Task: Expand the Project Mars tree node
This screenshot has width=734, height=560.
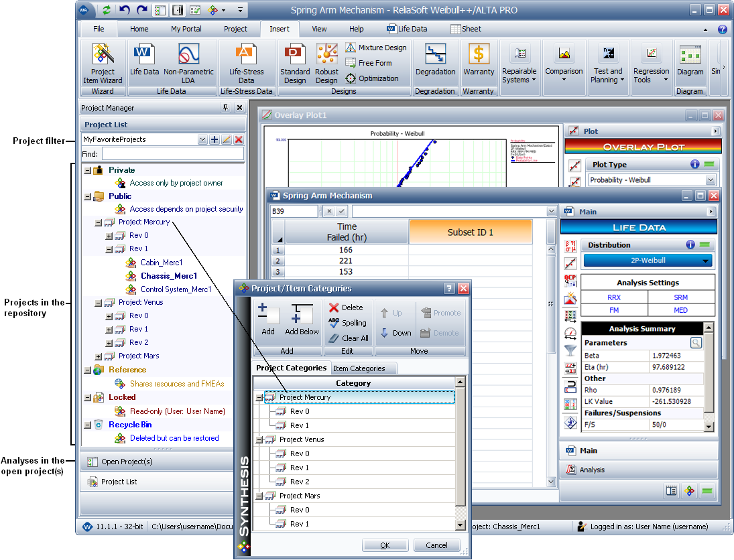Action: point(99,356)
